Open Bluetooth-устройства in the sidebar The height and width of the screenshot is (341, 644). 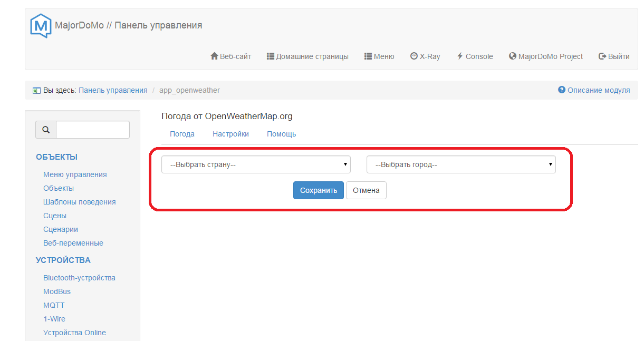click(x=79, y=278)
